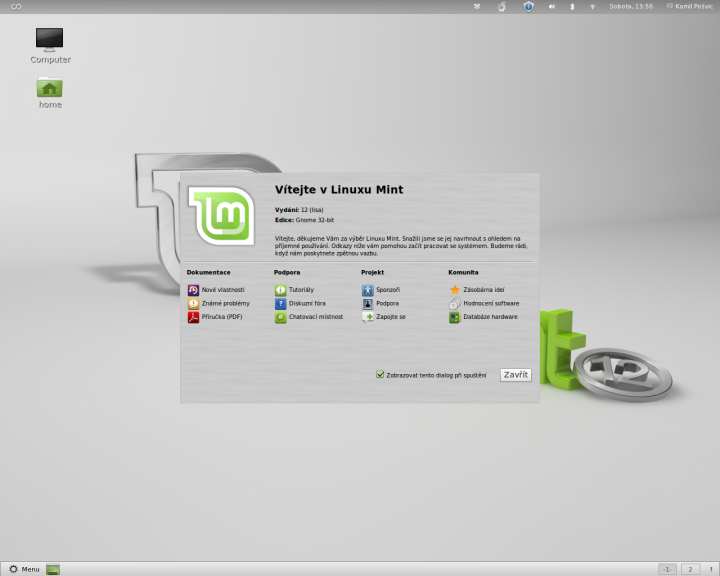Click the Chatovací místnost chat icon
The height and width of the screenshot is (576, 720).
281,317
